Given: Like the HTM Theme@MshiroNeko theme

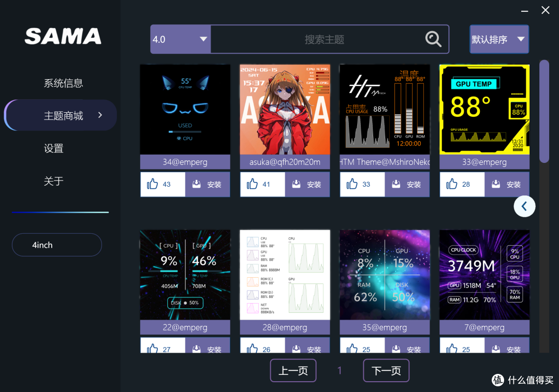Looking at the screenshot, I should tap(362, 184).
